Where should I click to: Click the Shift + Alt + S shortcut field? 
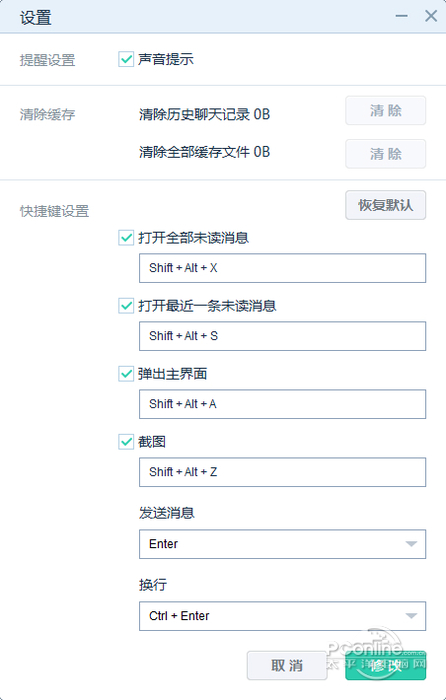click(x=283, y=336)
